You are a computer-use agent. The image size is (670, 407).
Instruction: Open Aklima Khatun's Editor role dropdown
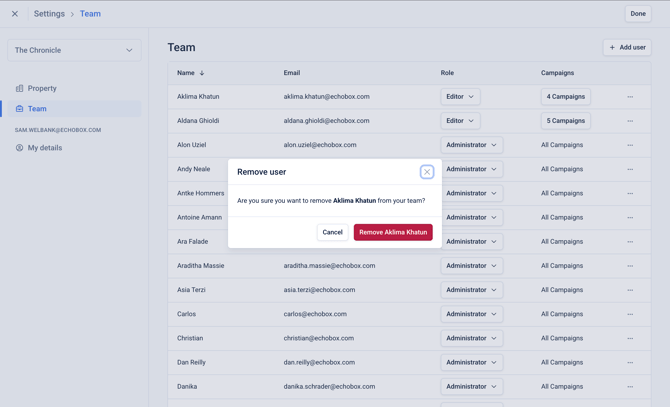(x=460, y=97)
